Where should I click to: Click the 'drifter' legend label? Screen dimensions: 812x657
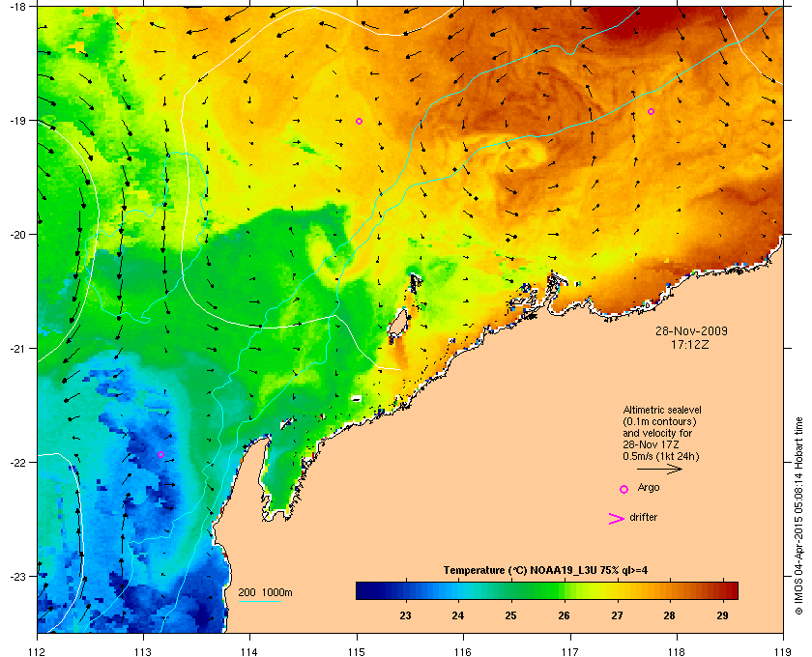pos(644,517)
